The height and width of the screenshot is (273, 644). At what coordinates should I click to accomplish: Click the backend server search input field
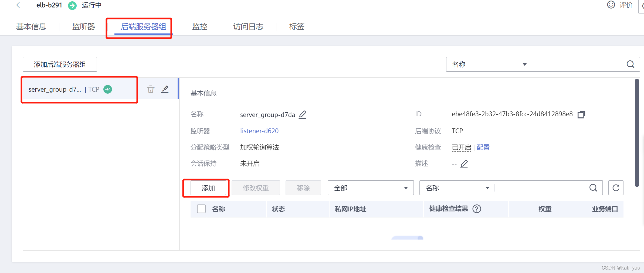coord(541,188)
